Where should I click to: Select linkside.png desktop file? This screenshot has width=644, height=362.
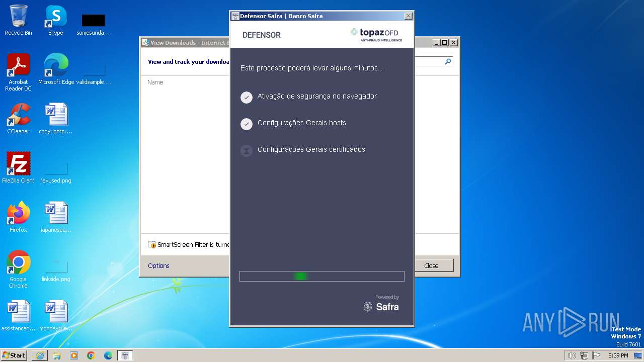click(56, 270)
